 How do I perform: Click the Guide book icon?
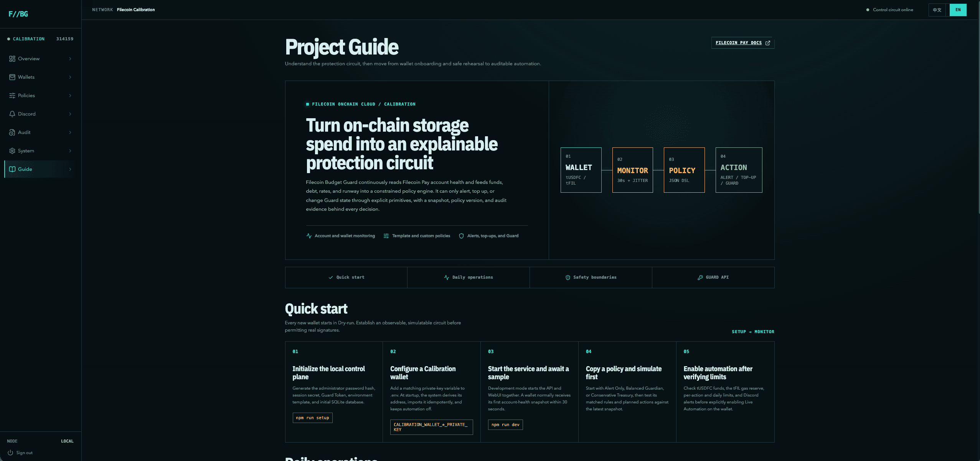point(12,169)
